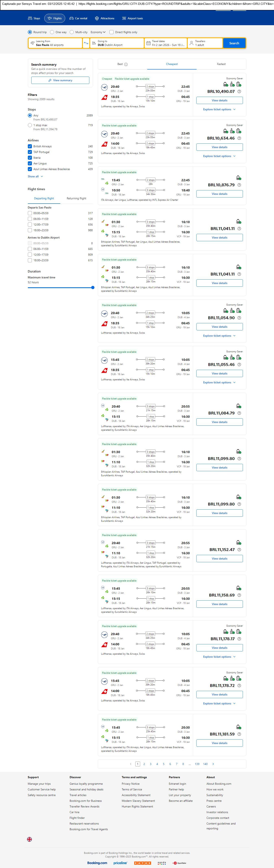Click the UK flag language icon

click(x=29, y=839)
